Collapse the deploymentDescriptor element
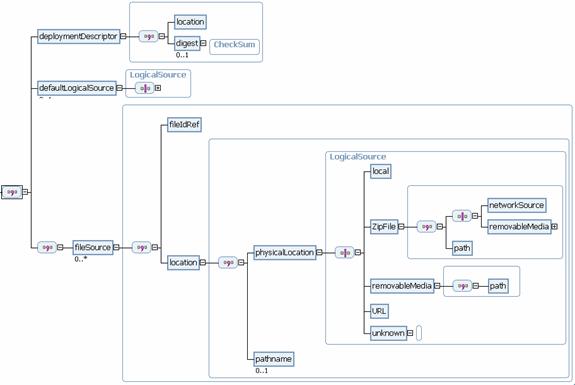 click(x=124, y=36)
